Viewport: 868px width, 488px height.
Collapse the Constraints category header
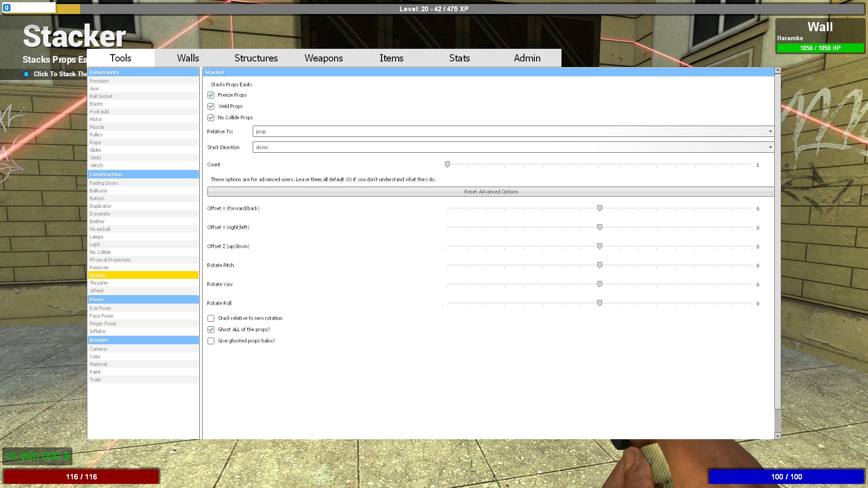(x=143, y=72)
